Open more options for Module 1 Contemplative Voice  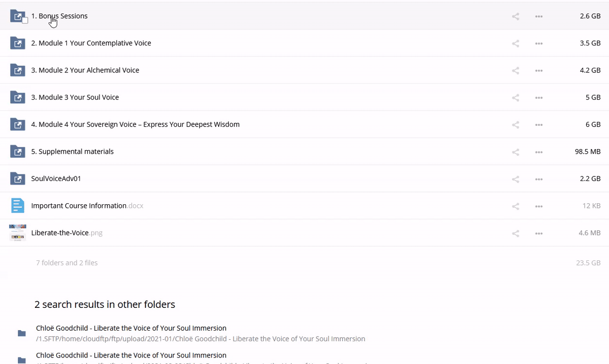coord(539,43)
